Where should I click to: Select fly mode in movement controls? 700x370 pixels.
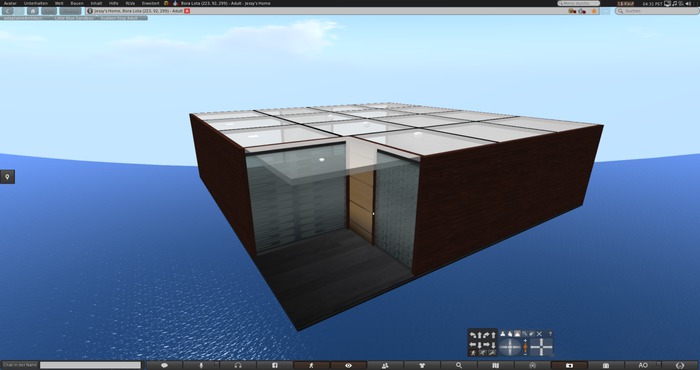click(492, 353)
